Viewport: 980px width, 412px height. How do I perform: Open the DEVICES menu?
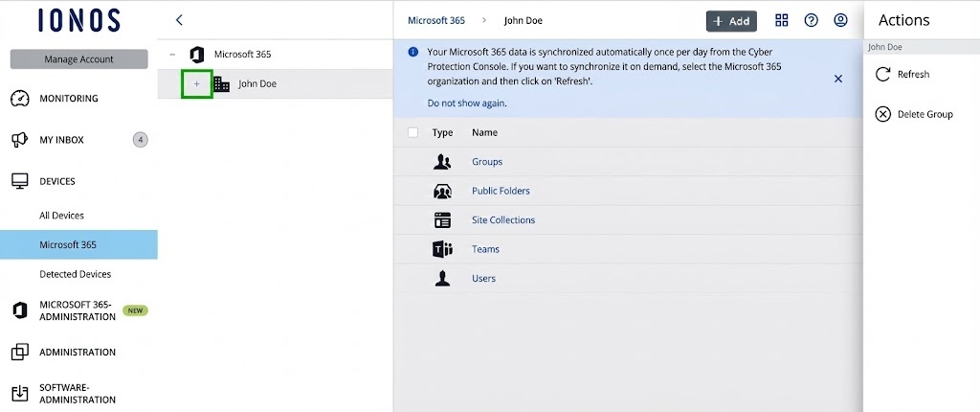(56, 182)
